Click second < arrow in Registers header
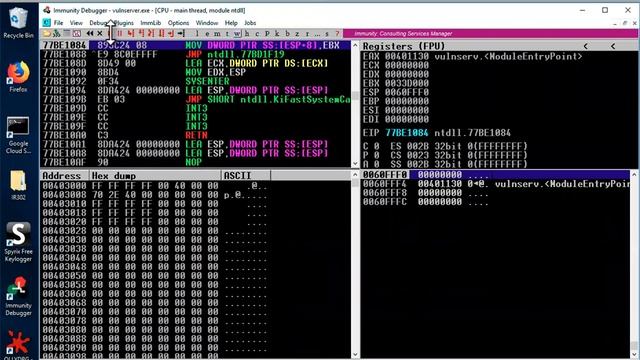Viewport: 640px width, 360px height. click(x=613, y=46)
